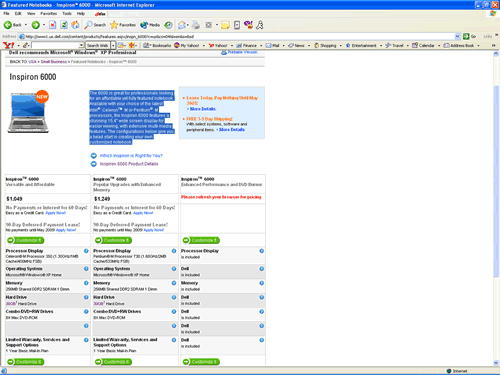This screenshot has height=375, width=500.
Task: Open the Favorites menu
Action: (49, 14)
